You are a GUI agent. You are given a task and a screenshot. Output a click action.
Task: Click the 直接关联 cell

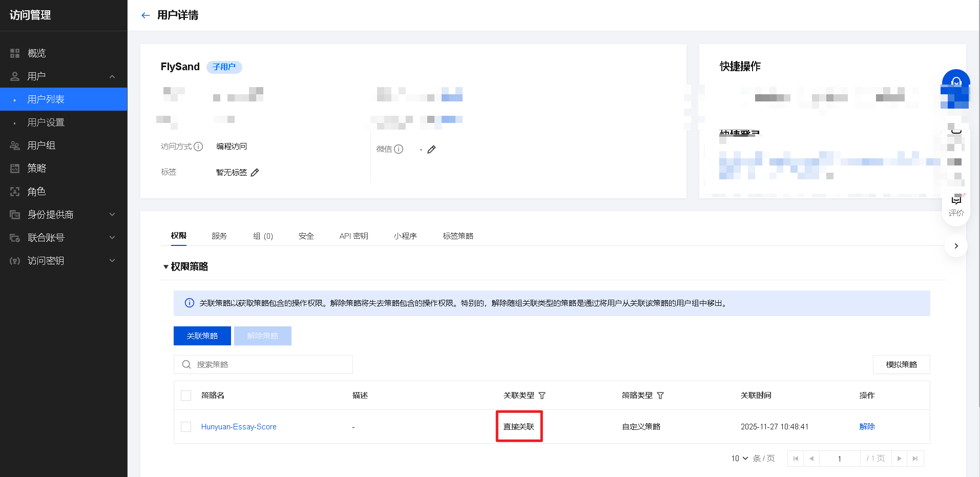(x=519, y=427)
